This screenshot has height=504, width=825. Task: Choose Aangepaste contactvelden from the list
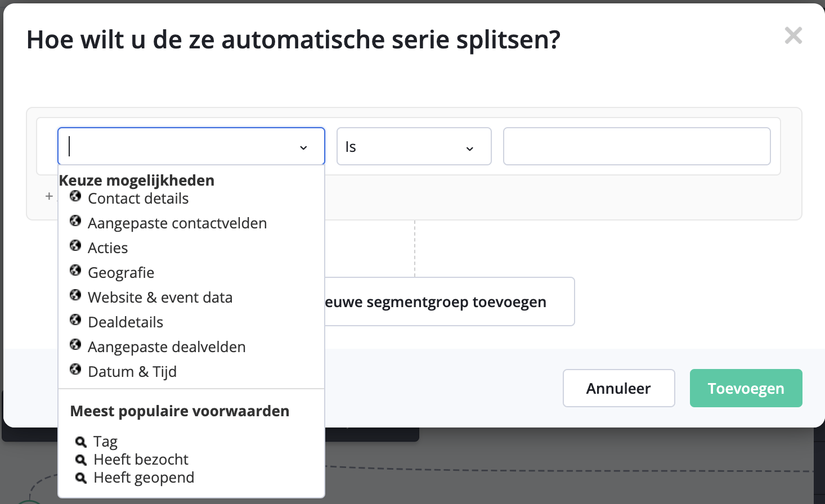(177, 223)
